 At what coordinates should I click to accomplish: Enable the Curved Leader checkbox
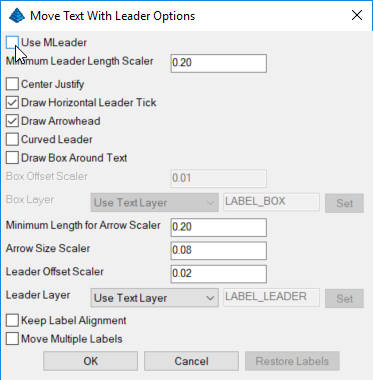click(12, 139)
